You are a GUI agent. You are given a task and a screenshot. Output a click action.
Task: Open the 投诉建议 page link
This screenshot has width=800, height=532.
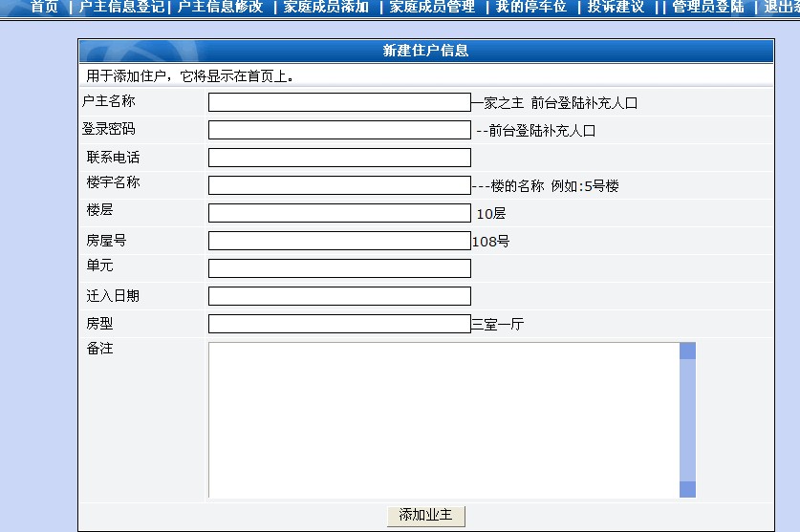[616, 7]
